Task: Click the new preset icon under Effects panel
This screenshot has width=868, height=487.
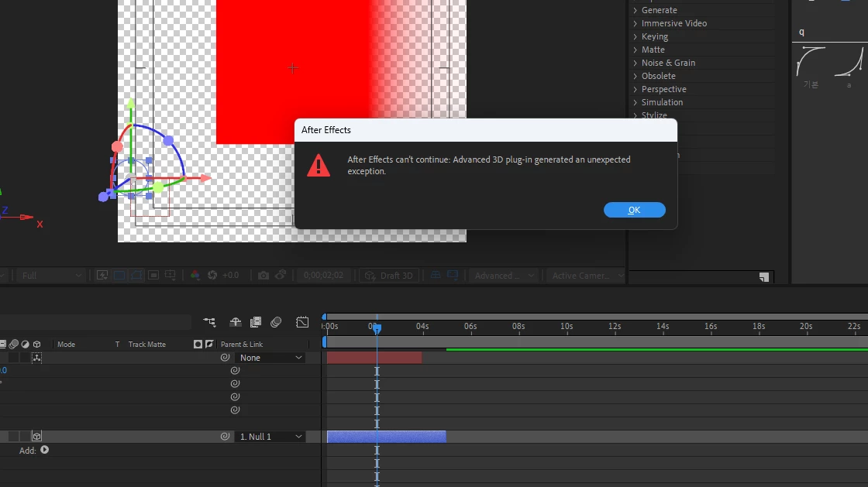Action: click(764, 277)
